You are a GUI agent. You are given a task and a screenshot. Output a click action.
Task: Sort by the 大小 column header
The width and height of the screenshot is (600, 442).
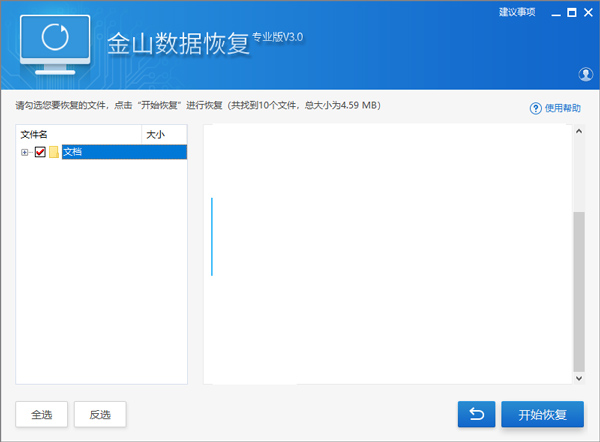[x=164, y=134]
